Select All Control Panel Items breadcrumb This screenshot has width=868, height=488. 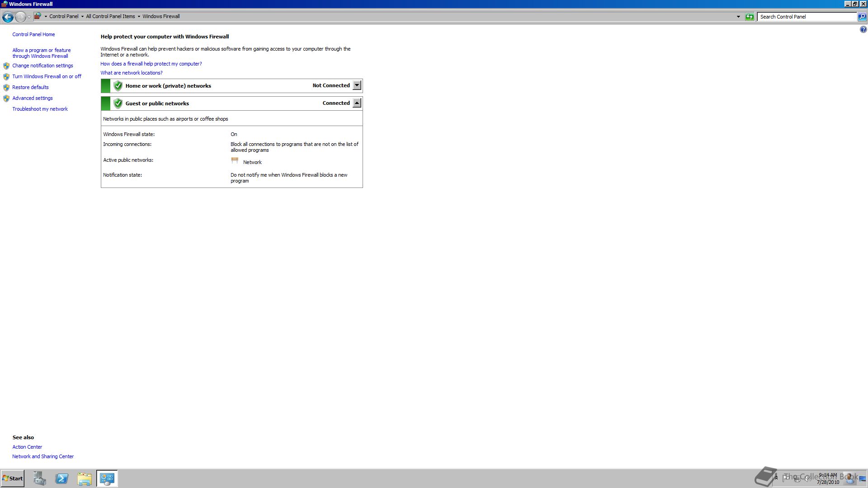point(110,16)
